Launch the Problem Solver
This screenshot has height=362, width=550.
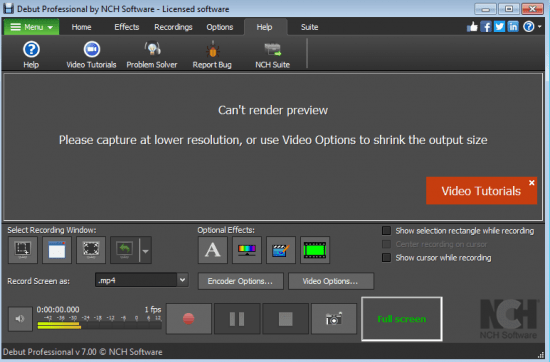(x=152, y=55)
